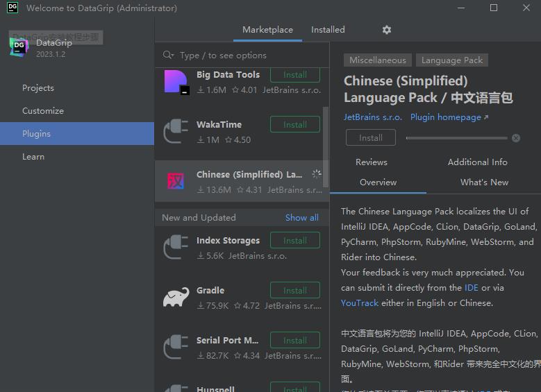Cancel the language pack download progress
This screenshot has height=392, width=541.
click(516, 138)
